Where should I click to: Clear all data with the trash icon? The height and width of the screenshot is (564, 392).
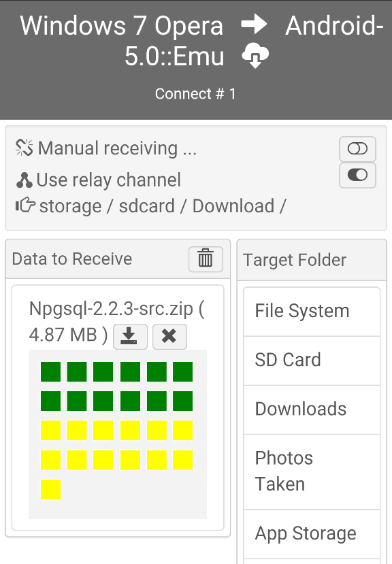(206, 259)
